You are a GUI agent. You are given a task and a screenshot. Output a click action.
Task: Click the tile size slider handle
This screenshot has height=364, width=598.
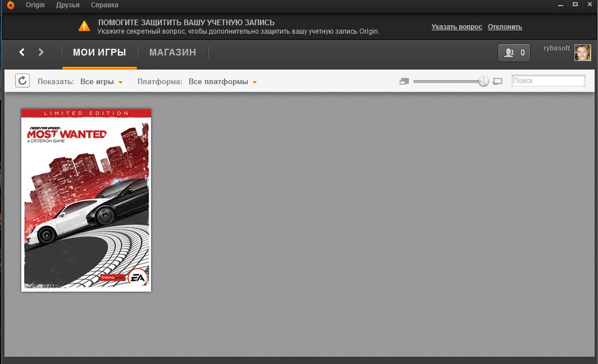click(x=483, y=81)
